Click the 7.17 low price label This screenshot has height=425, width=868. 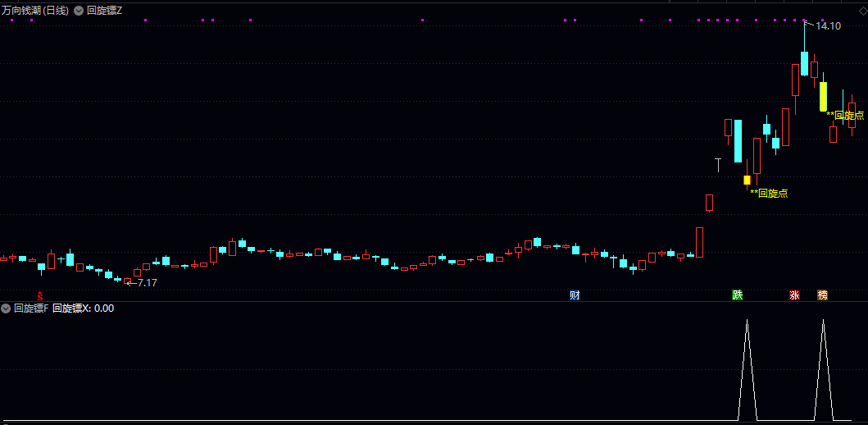148,282
